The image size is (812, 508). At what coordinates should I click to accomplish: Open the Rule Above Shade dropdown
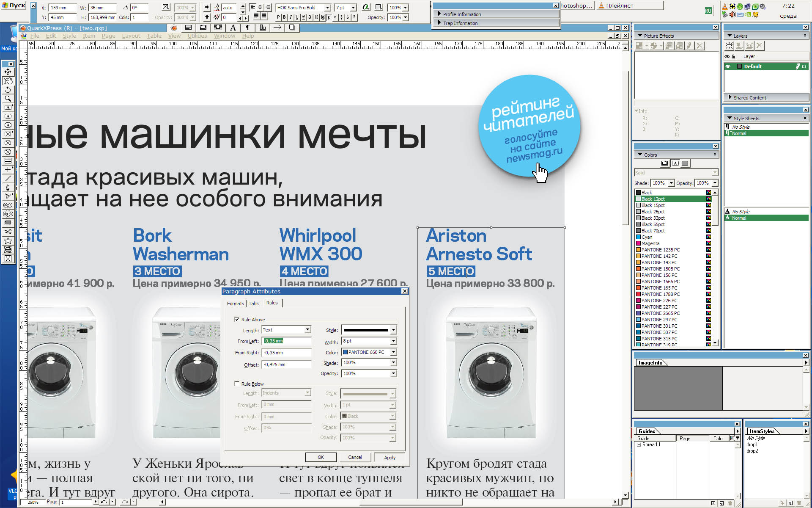coord(393,363)
